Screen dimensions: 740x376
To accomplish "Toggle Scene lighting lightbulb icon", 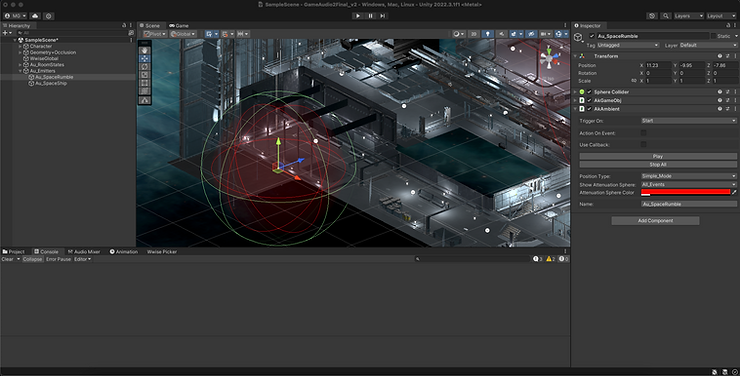I will coord(488,34).
